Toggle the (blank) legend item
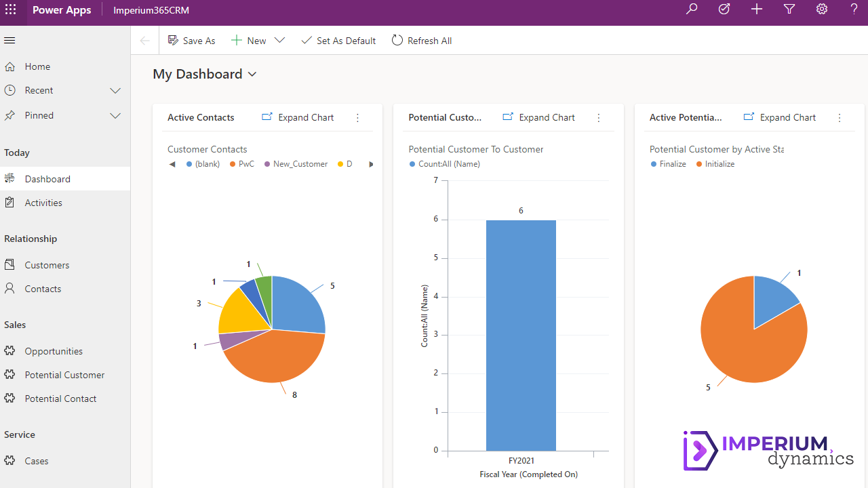868x488 pixels. pyautogui.click(x=203, y=164)
